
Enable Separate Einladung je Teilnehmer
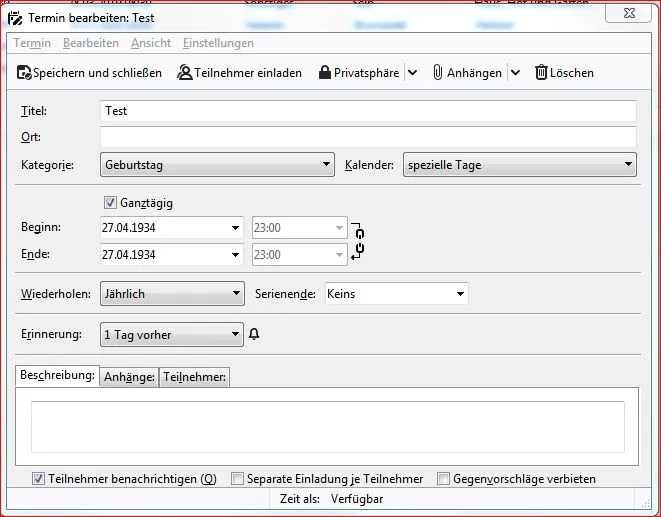[237, 479]
